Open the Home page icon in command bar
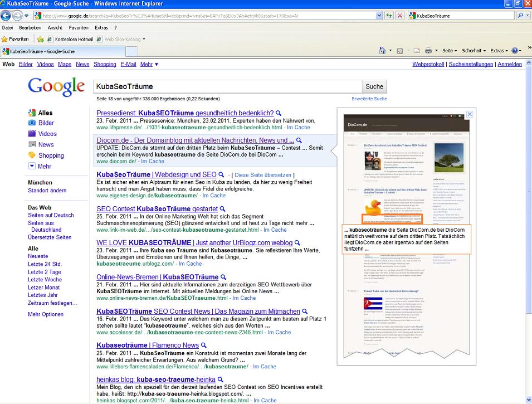Image resolution: width=532 pixels, height=404 pixels. click(x=382, y=51)
